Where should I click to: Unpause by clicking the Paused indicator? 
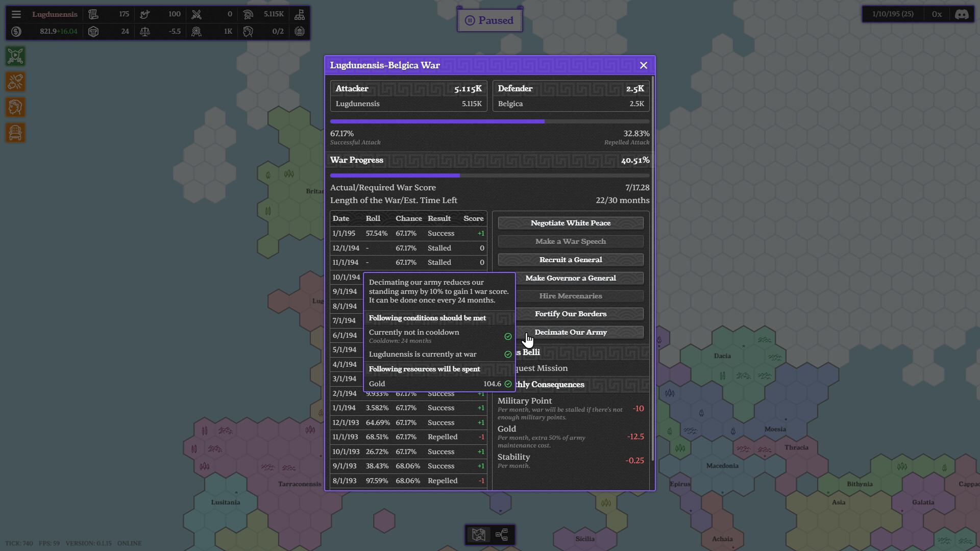coord(489,19)
